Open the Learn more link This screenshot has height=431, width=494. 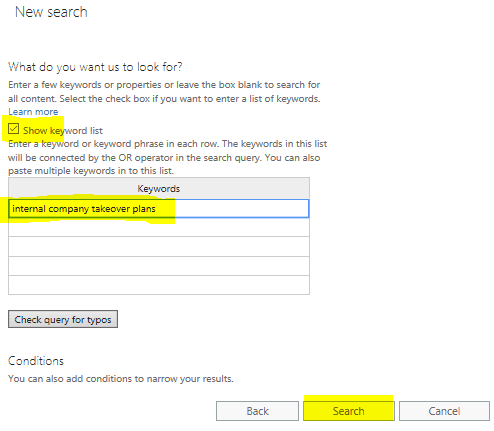[x=33, y=112]
